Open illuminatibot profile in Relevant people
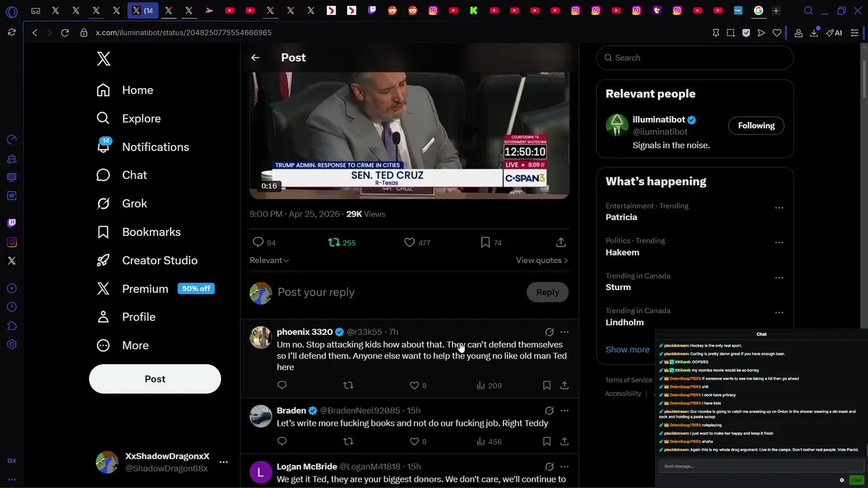 (658, 120)
